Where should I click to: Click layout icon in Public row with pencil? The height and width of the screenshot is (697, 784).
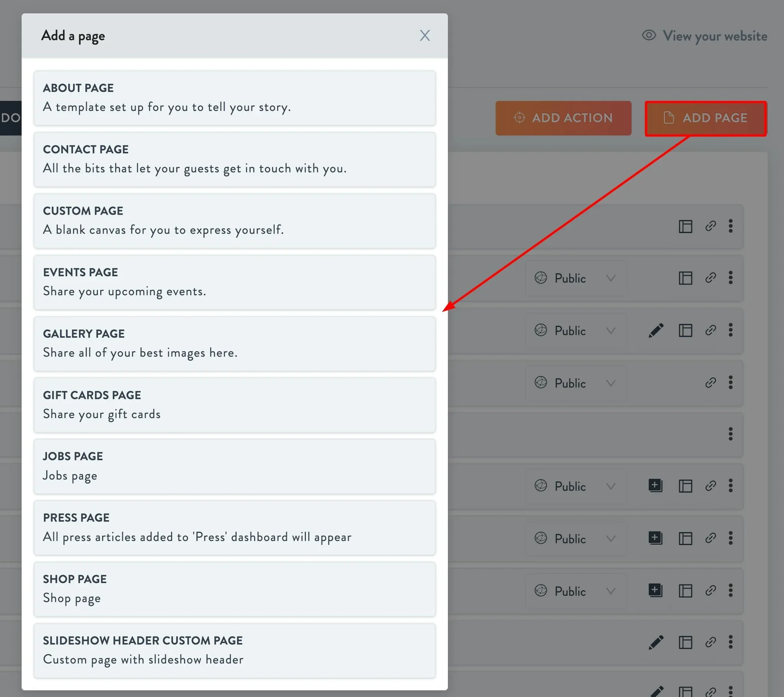click(x=685, y=330)
